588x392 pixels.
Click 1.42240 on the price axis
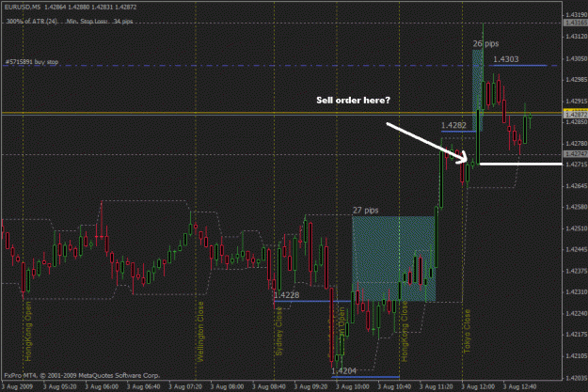[x=577, y=313]
